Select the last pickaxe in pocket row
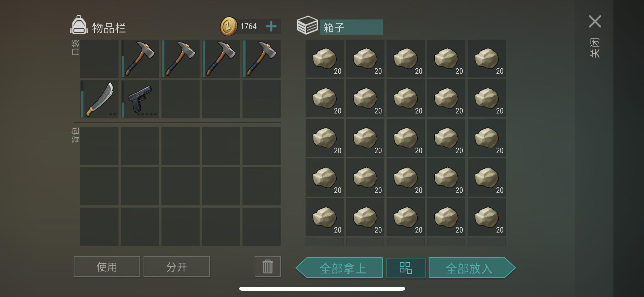 [x=261, y=59]
